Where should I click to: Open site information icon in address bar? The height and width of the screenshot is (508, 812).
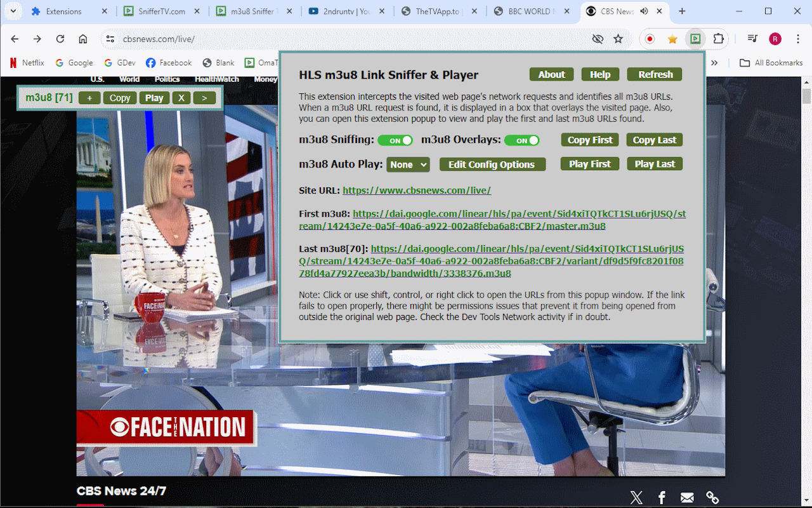point(110,39)
